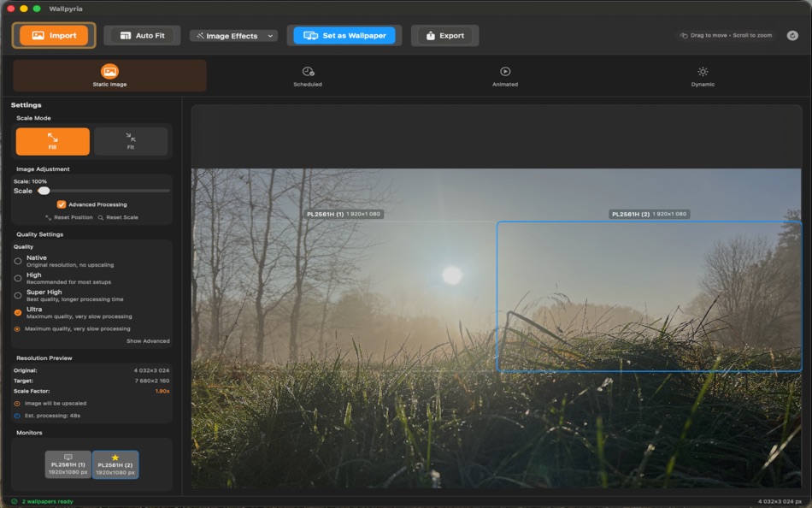The width and height of the screenshot is (812, 508).
Task: Click the PL2561H (1) label above preview
Action: click(344, 214)
